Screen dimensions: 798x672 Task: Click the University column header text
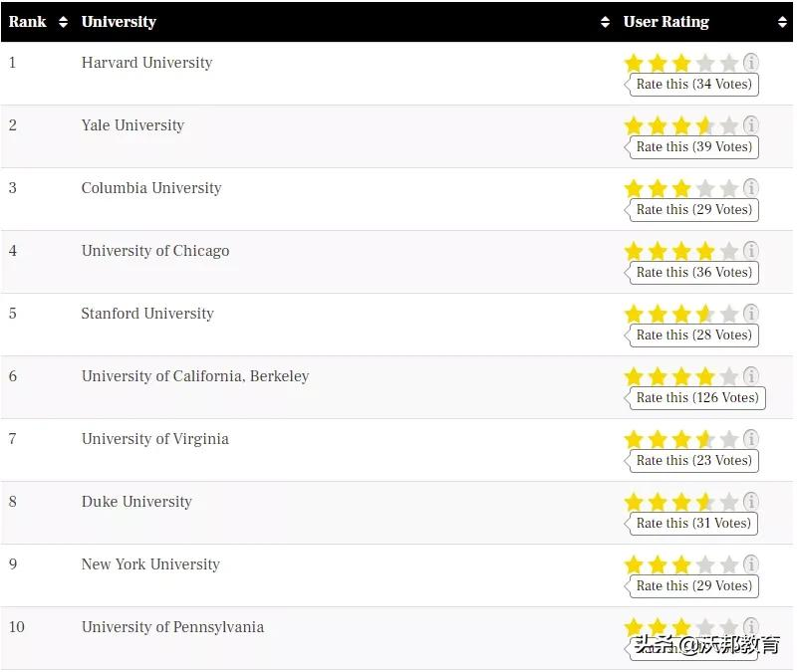[119, 22]
